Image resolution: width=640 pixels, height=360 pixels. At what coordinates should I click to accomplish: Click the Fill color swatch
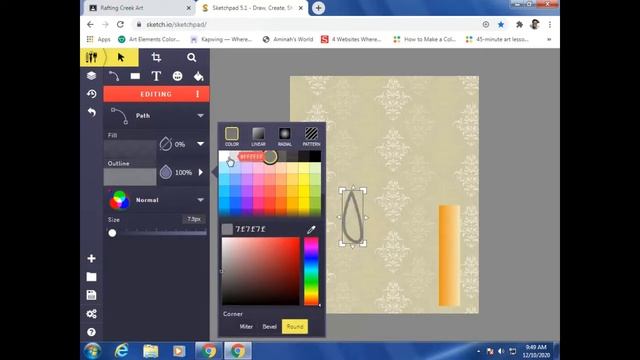tap(130, 149)
